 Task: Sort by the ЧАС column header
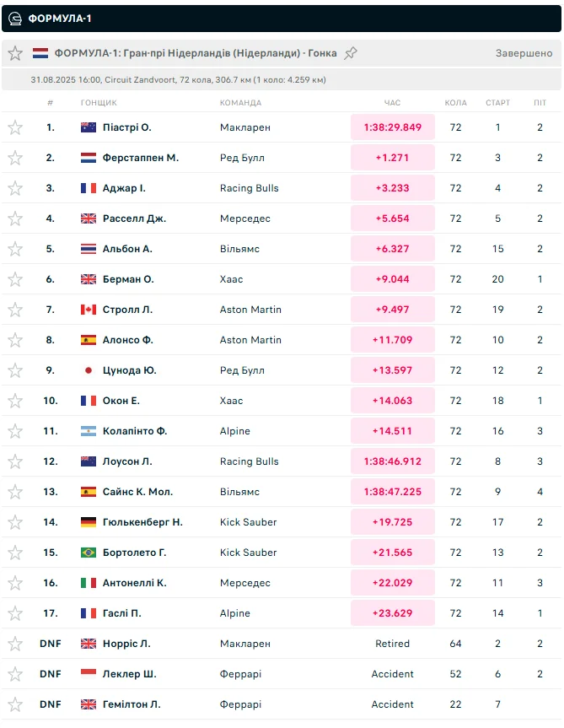click(392, 103)
